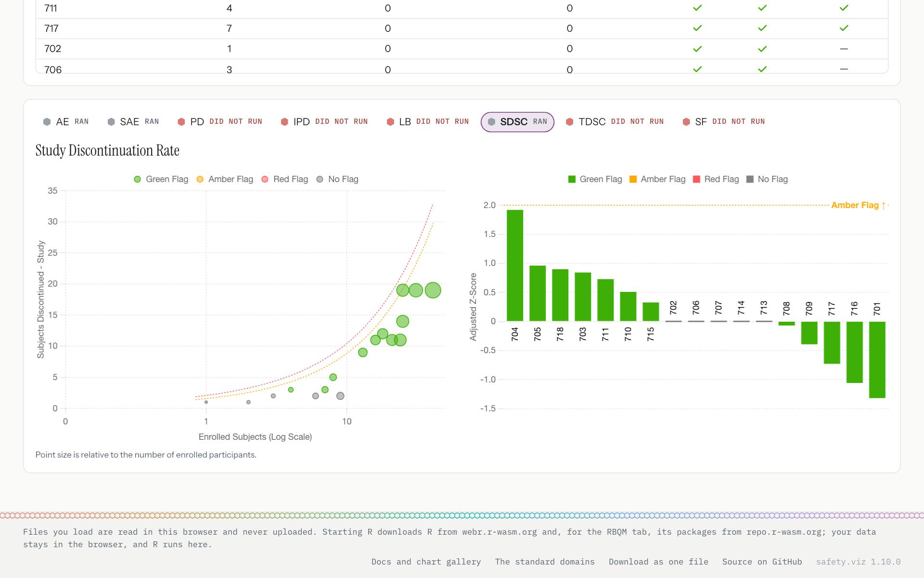Click the AE tab hexagon status icon
The height and width of the screenshot is (578, 924).
47,122
